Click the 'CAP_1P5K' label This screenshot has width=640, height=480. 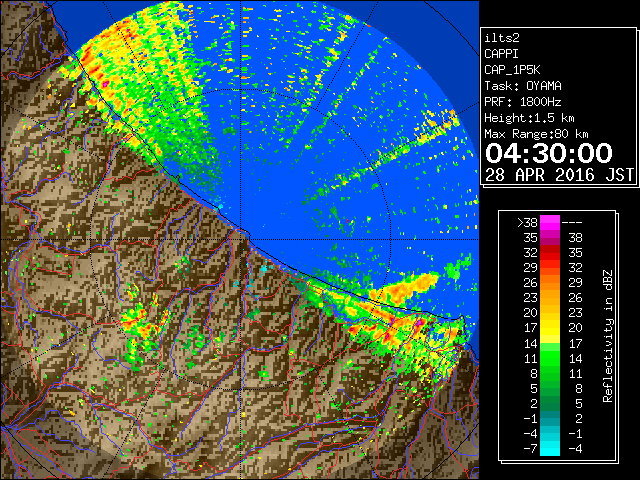pyautogui.click(x=512, y=70)
